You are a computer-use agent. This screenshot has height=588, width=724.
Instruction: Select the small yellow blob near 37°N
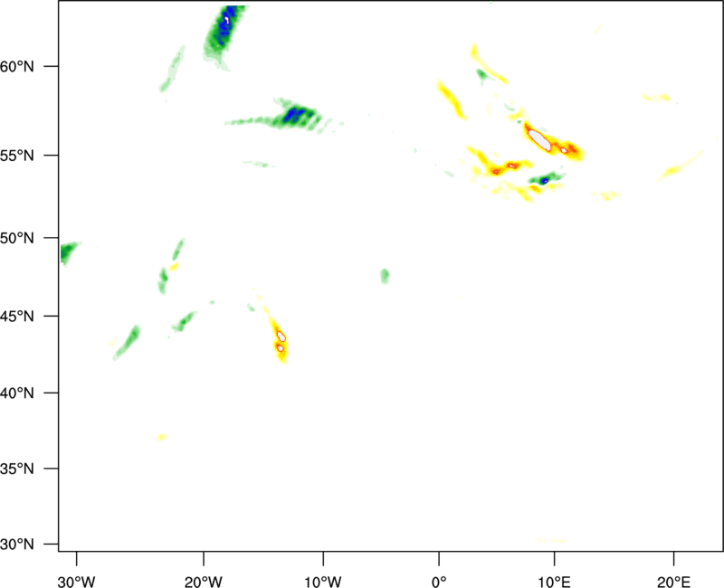(x=162, y=437)
